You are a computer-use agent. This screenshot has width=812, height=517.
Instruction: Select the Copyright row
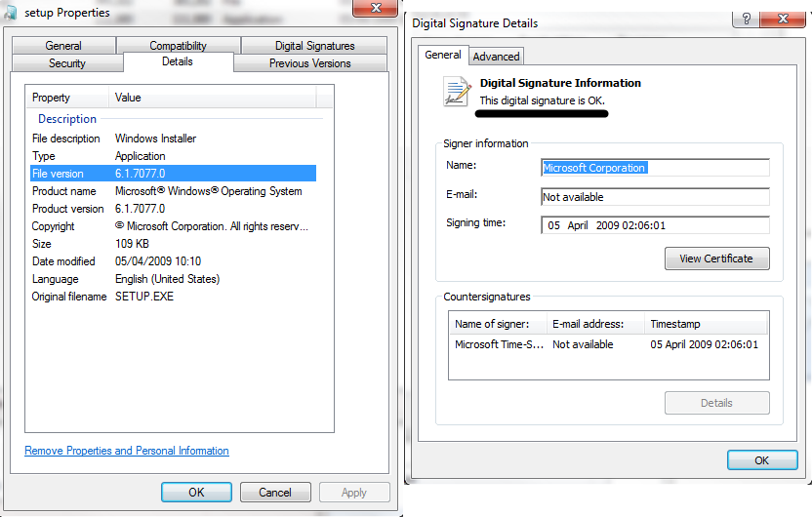pyautogui.click(x=173, y=226)
